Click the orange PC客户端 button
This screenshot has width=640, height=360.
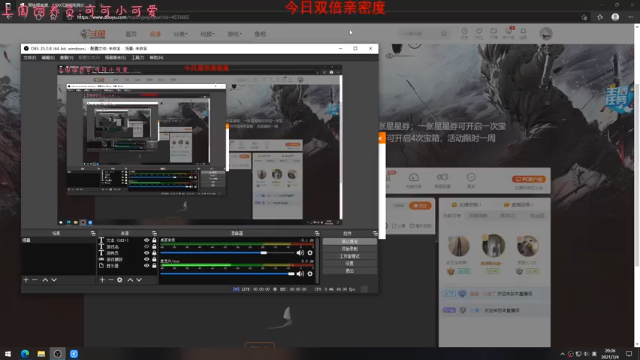point(529,179)
